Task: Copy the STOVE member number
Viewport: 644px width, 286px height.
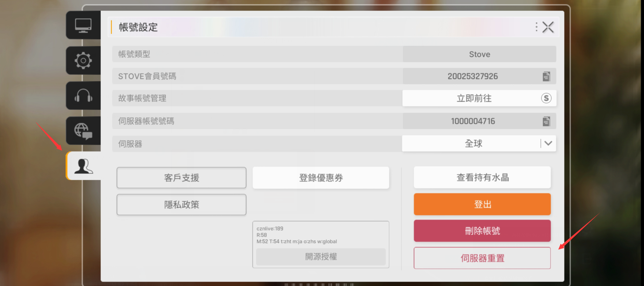Action: [x=546, y=76]
